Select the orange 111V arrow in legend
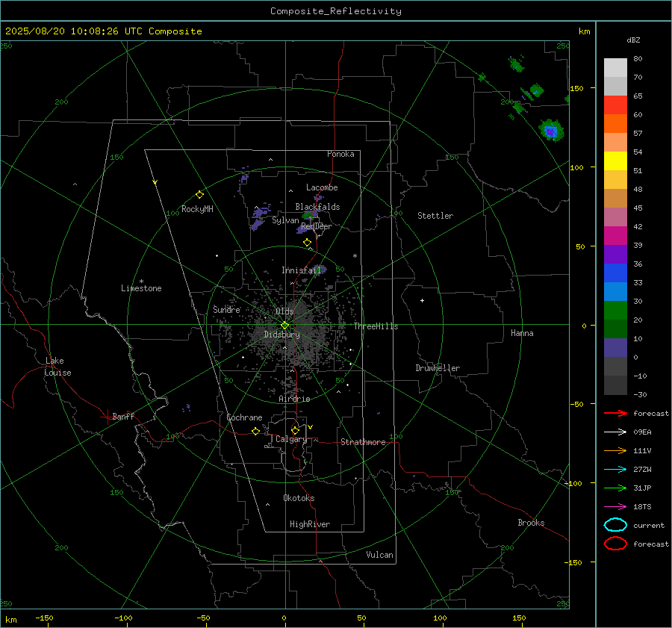This screenshot has height=628, width=672. pos(615,450)
